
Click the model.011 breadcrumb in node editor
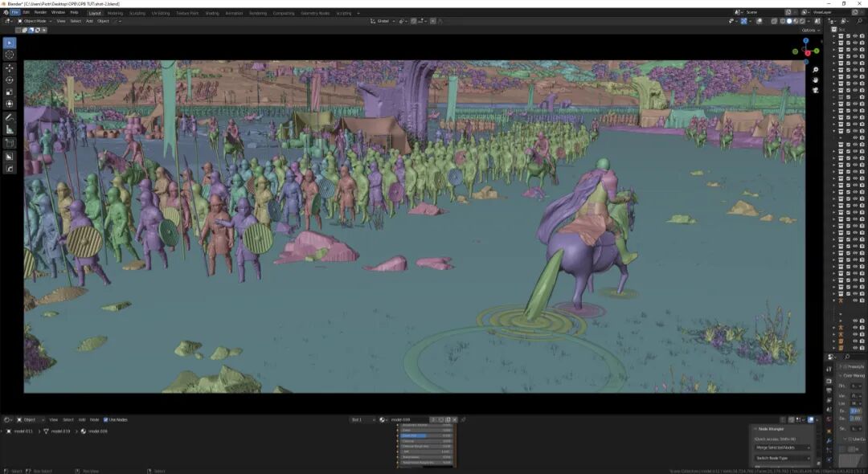(23, 431)
